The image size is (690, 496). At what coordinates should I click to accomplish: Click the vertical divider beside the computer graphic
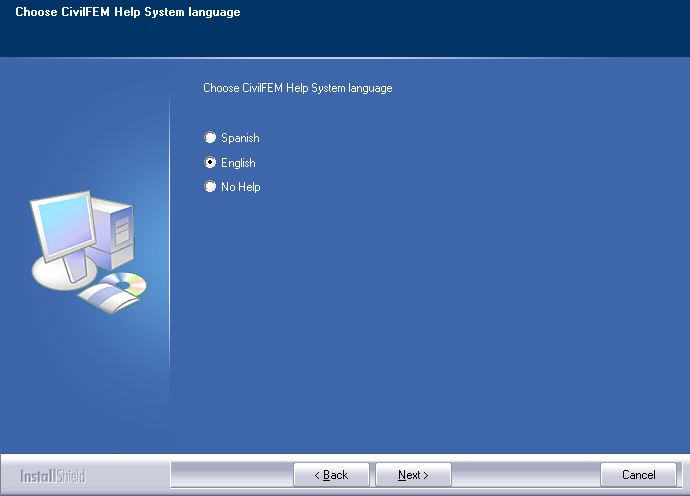170,250
